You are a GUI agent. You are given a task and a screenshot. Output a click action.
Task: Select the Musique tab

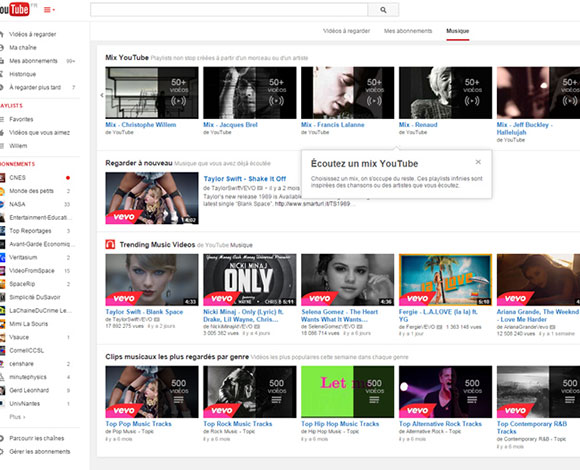pyautogui.click(x=458, y=31)
